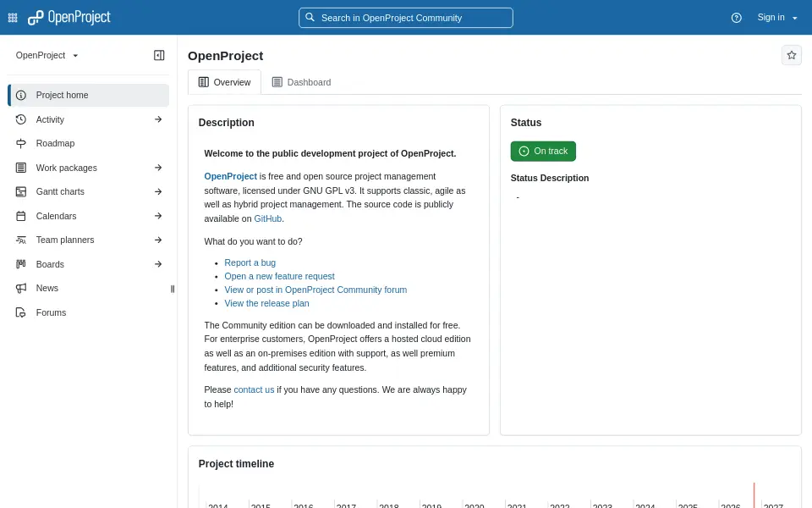Expand the Boards submenu arrow

click(158, 264)
